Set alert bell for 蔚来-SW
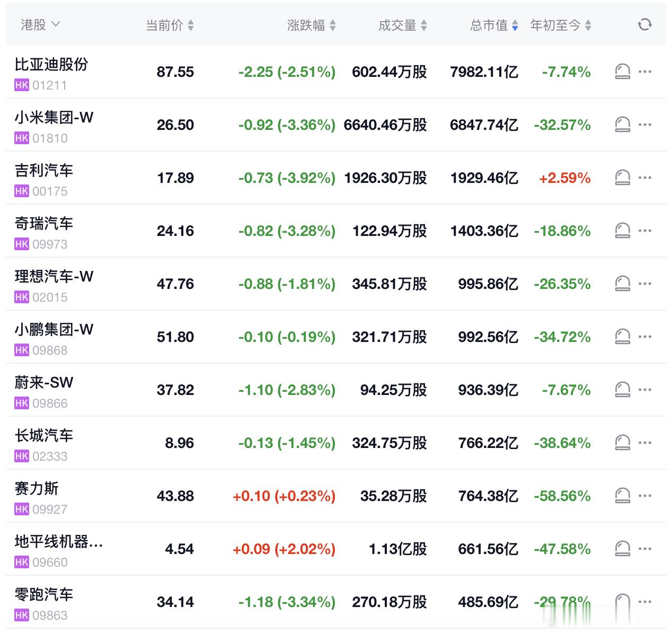672x633 pixels. (622, 390)
